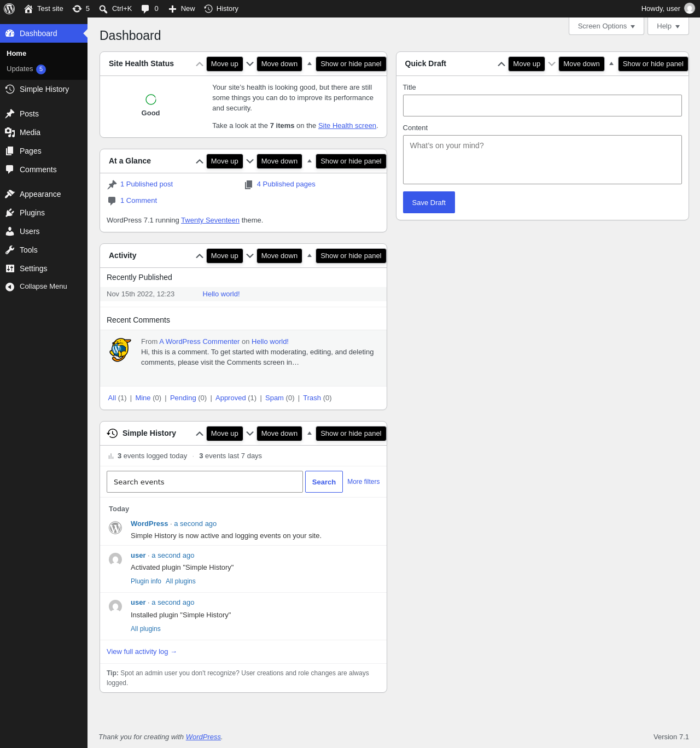Click the Media icon in sidebar
The height and width of the screenshot is (748, 700).
10,132
